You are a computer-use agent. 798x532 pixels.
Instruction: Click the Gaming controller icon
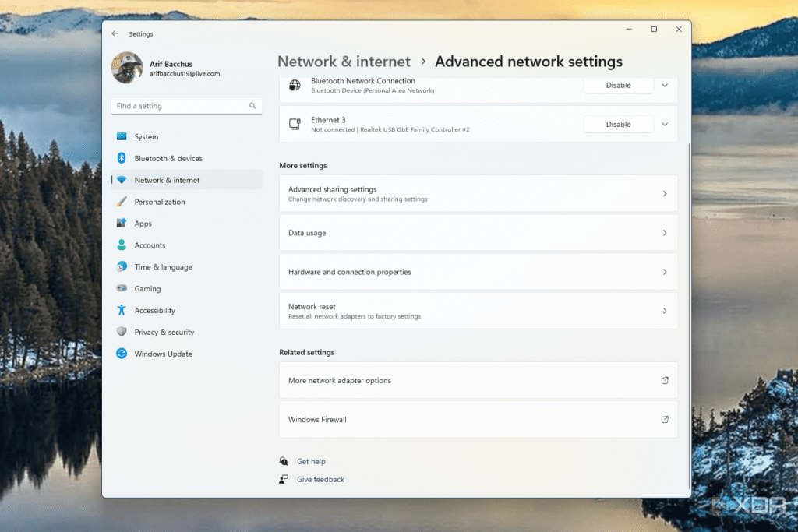122,288
